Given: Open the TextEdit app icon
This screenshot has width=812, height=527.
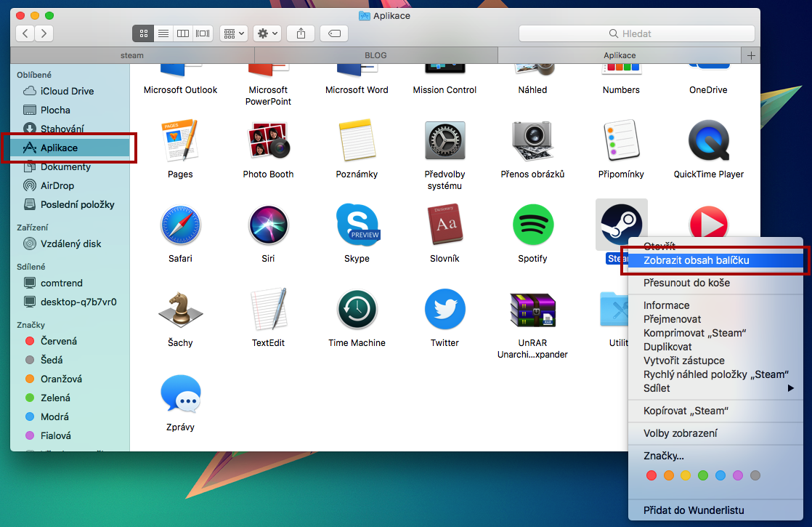Looking at the screenshot, I should coord(268,310).
